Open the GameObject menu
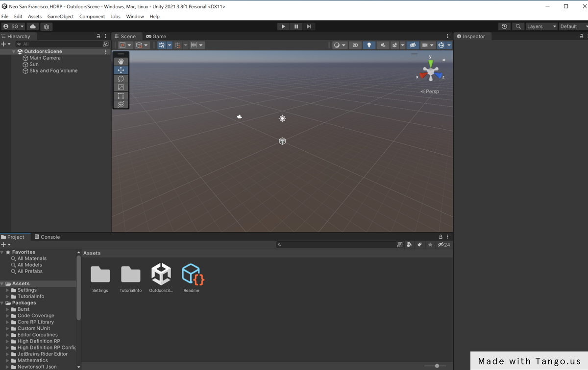Viewport: 588px width, 370px height. click(x=61, y=17)
